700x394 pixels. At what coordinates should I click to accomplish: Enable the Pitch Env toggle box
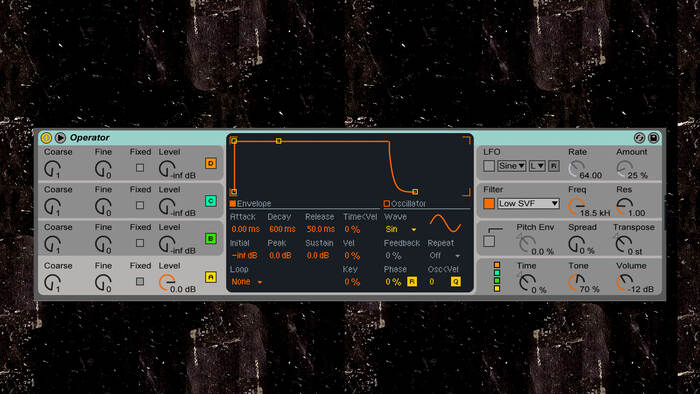(489, 241)
